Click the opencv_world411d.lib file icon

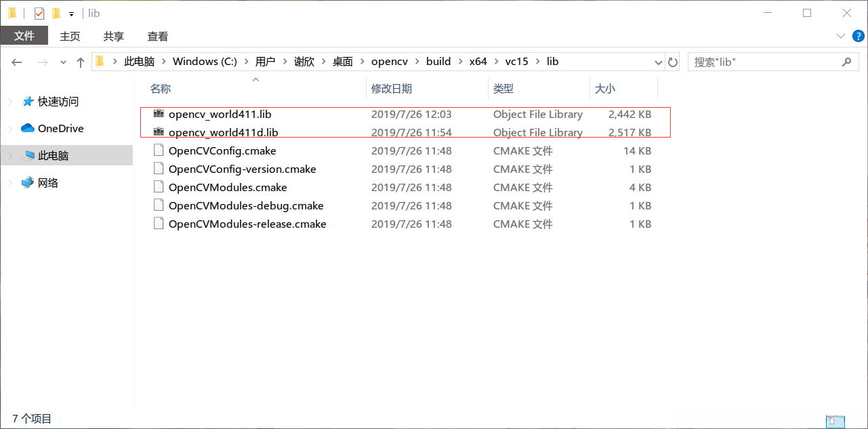[159, 132]
